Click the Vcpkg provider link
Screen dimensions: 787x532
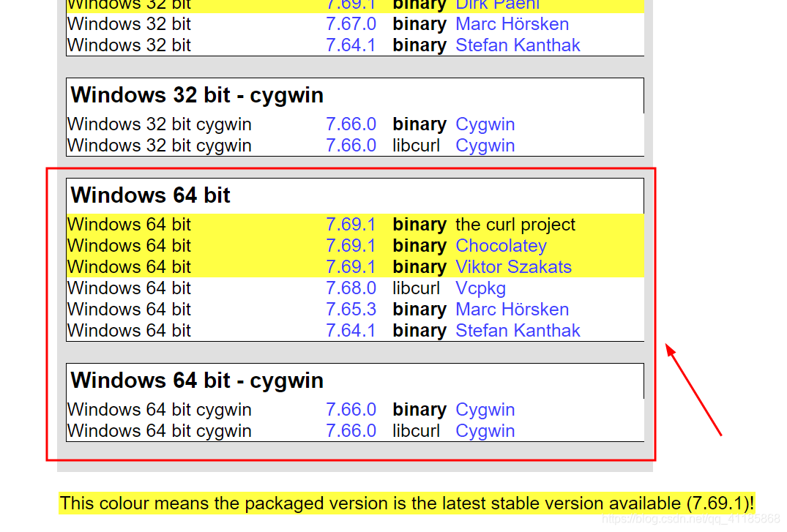tap(480, 288)
